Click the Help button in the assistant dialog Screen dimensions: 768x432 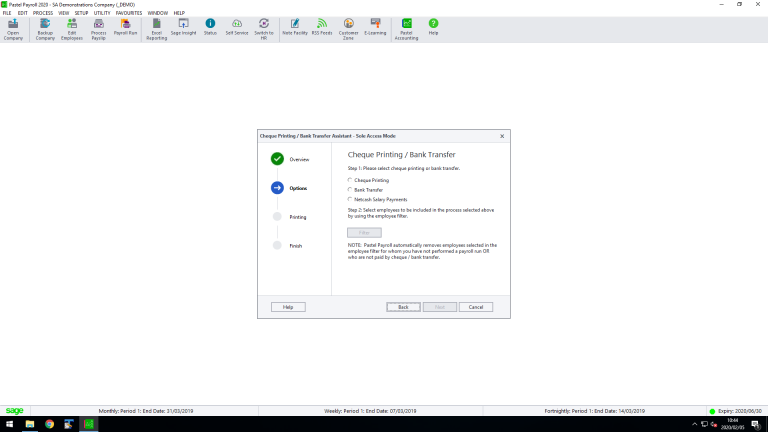pyautogui.click(x=288, y=307)
